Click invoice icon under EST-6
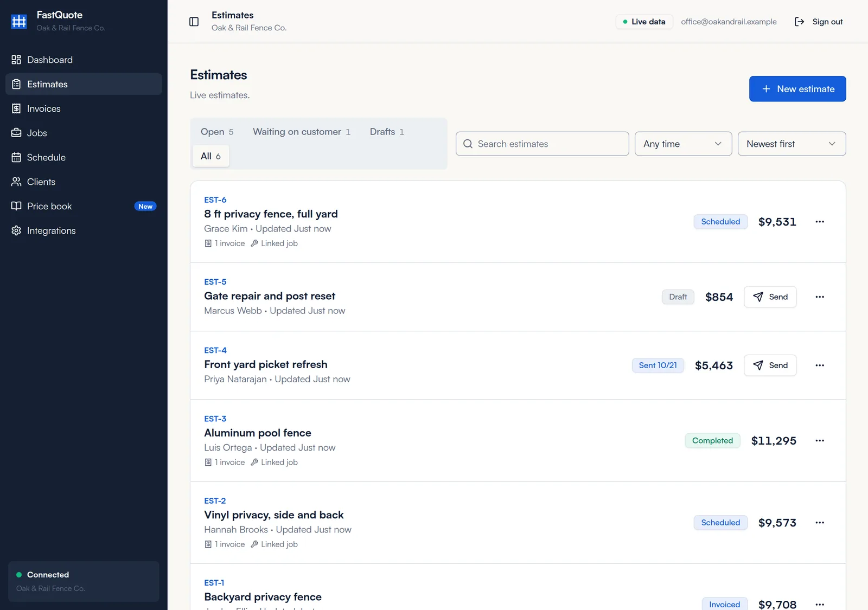868x610 pixels. [x=208, y=243]
